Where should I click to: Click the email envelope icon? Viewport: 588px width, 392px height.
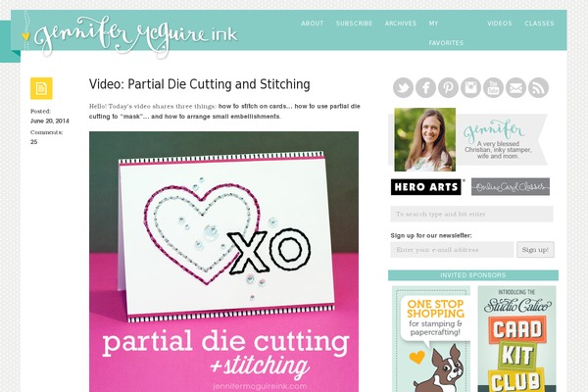pyautogui.click(x=515, y=88)
